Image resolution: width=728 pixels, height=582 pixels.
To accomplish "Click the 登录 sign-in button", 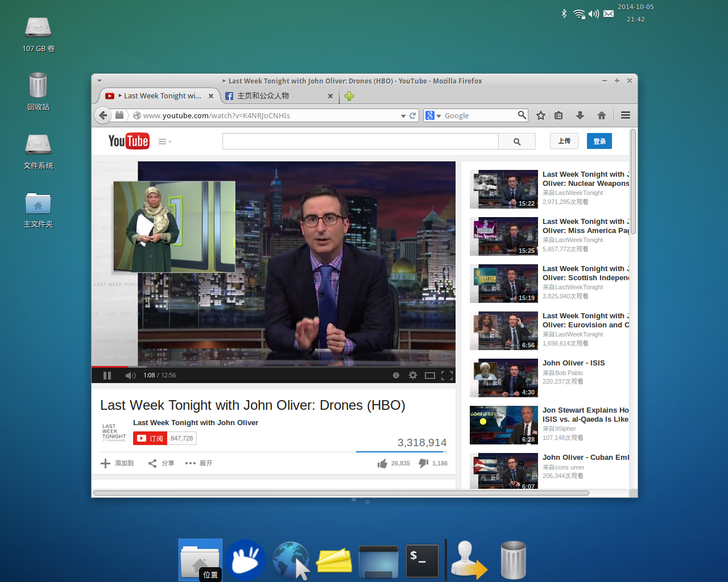I will click(599, 141).
